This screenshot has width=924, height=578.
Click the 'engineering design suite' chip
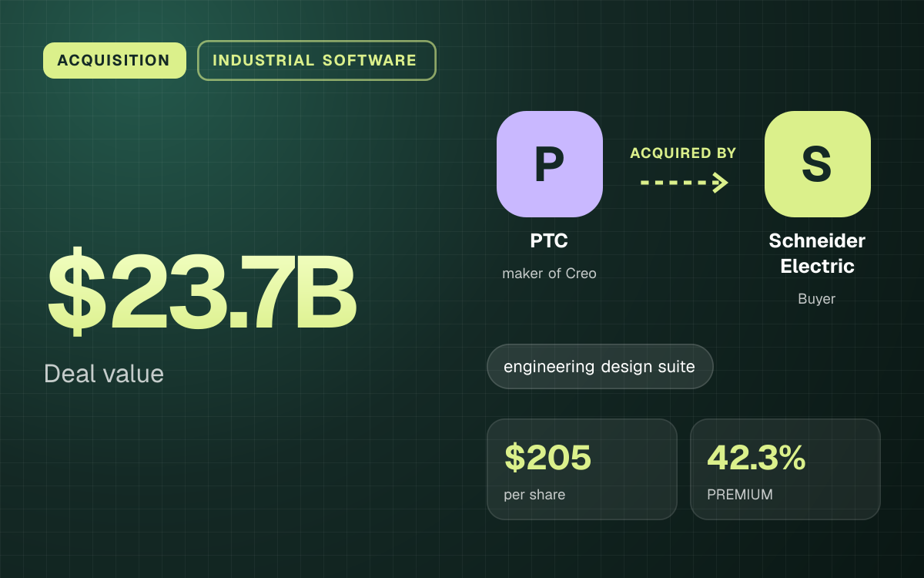click(x=600, y=367)
